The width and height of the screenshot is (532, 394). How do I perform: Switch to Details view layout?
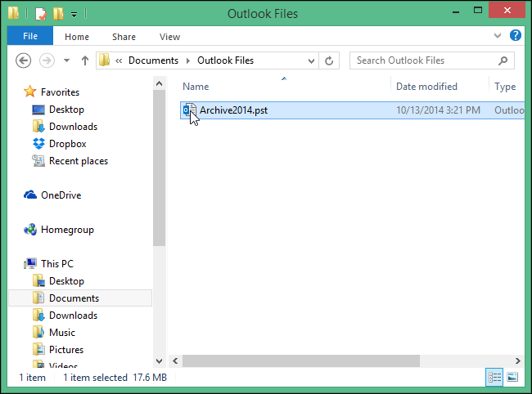click(494, 377)
